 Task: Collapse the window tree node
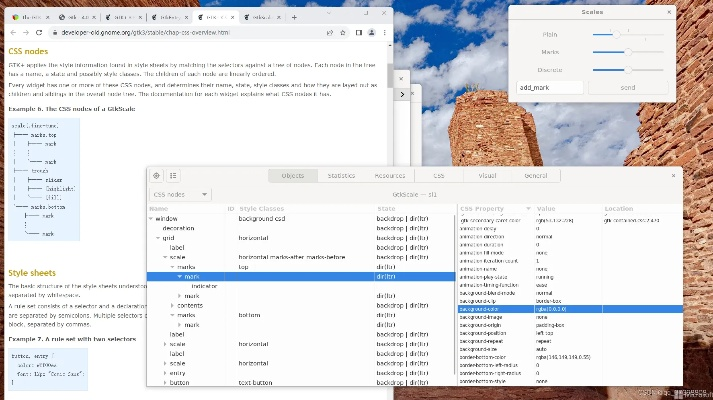click(x=151, y=218)
